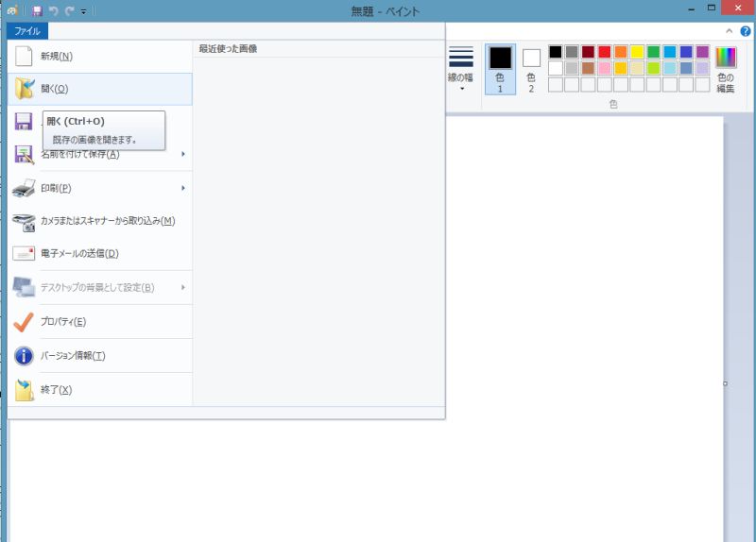Expand Customize Quick Access Toolbar arrow
The height and width of the screenshot is (542, 756).
(83, 11)
